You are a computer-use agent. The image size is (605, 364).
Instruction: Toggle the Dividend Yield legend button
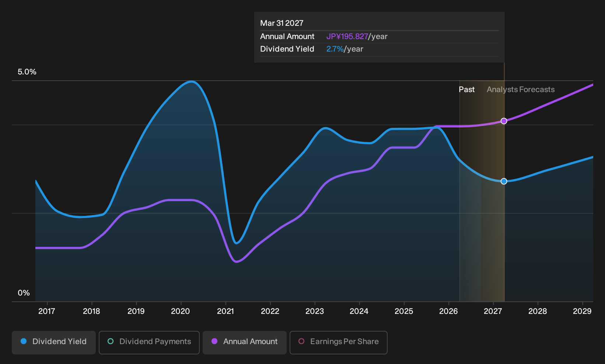(x=54, y=342)
